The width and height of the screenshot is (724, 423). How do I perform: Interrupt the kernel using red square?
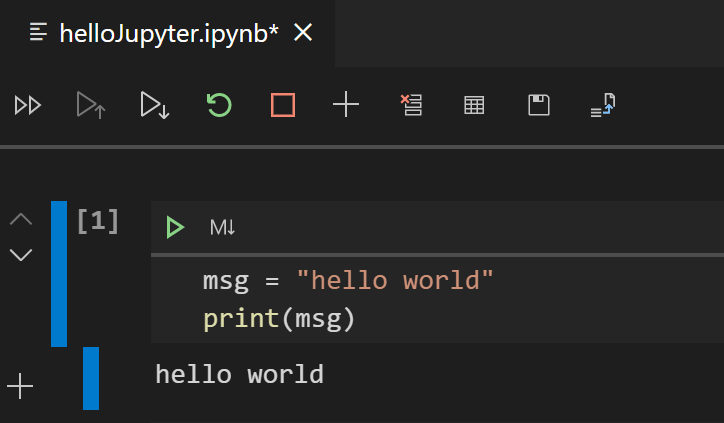pos(282,105)
